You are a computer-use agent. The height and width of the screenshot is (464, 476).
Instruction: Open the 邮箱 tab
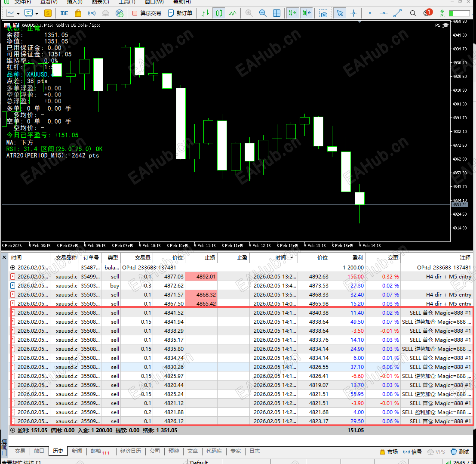click(x=100, y=452)
